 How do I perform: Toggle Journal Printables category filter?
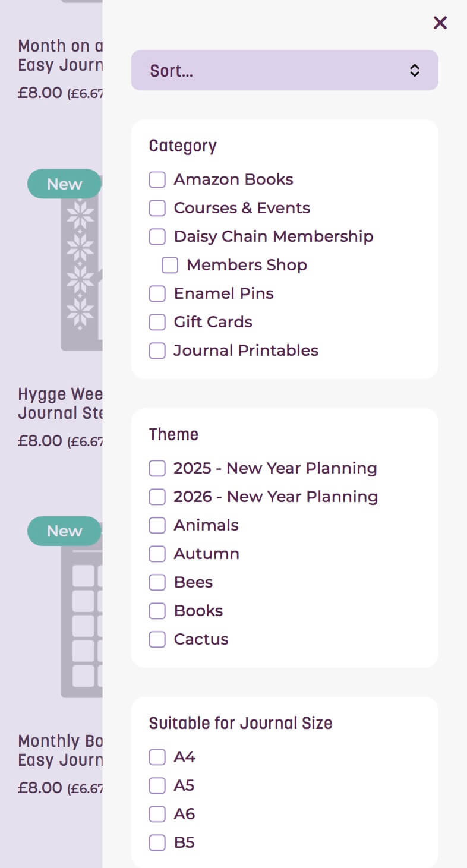click(x=157, y=351)
